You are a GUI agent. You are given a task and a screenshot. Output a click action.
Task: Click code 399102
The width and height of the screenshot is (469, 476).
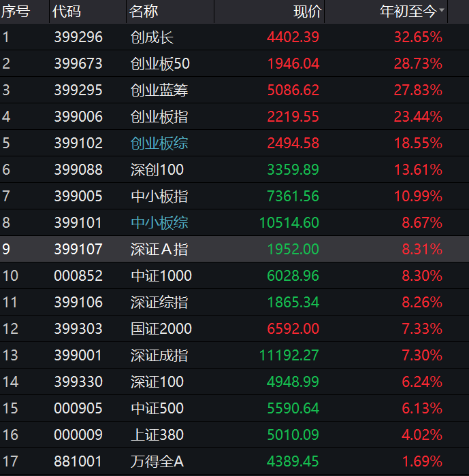click(x=78, y=143)
